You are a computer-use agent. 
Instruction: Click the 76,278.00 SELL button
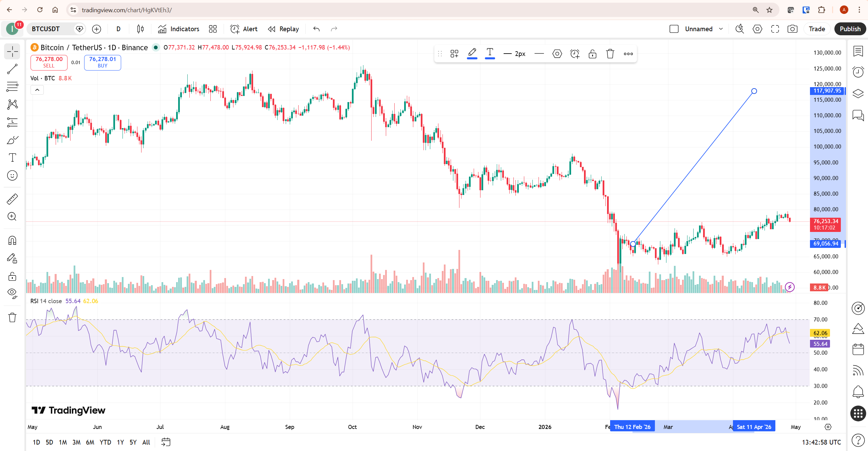click(49, 62)
